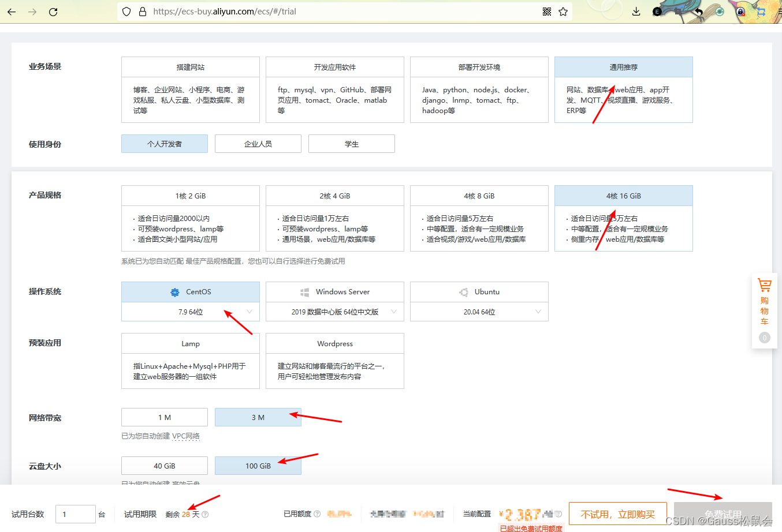Viewport: 782px width, 532px height.
Task: Click the cart item count badge
Action: [x=765, y=338]
